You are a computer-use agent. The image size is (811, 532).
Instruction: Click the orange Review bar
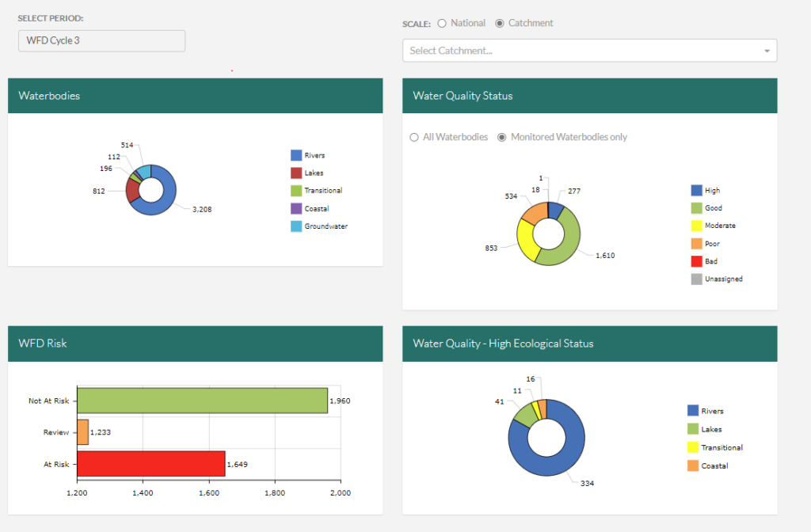[82, 432]
